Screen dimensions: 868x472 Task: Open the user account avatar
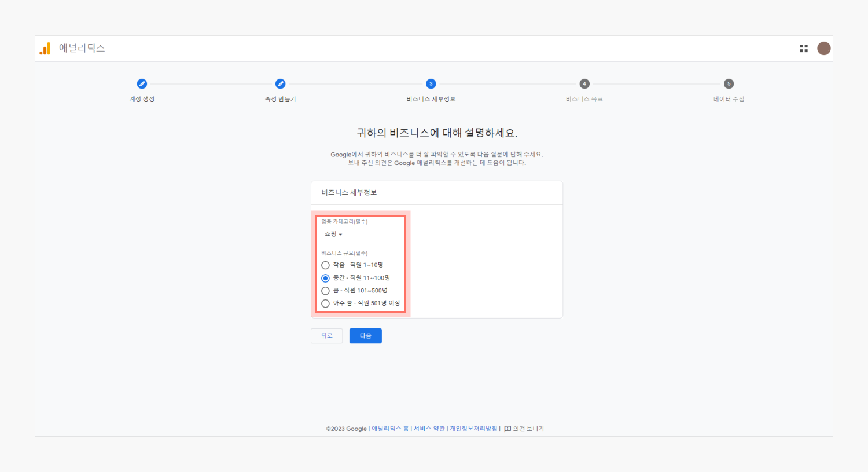pos(823,49)
